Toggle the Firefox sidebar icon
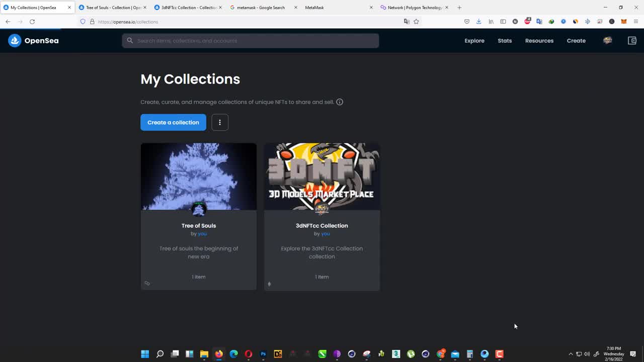The image size is (644, 362). (503, 22)
